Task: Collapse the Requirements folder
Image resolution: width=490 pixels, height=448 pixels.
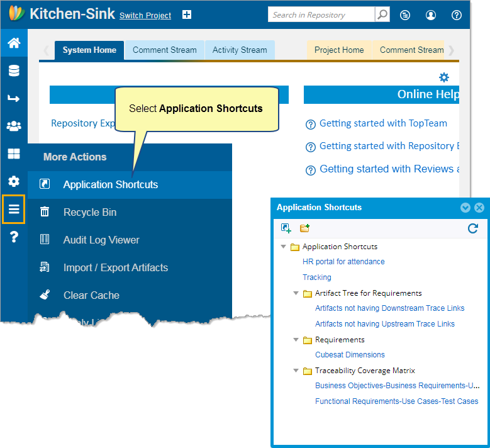Action: pos(296,340)
